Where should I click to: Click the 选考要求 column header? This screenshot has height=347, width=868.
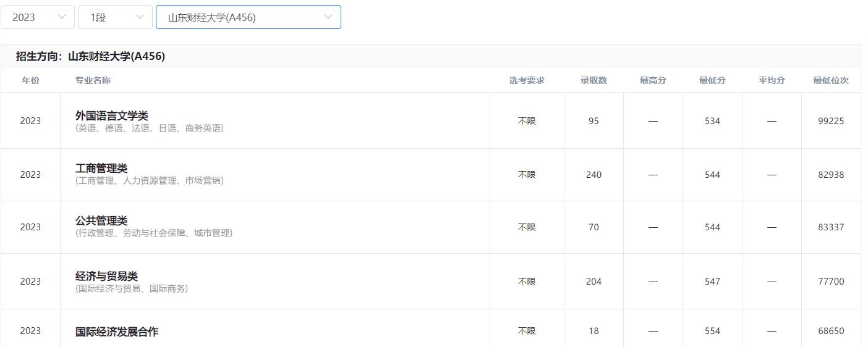pyautogui.click(x=527, y=80)
